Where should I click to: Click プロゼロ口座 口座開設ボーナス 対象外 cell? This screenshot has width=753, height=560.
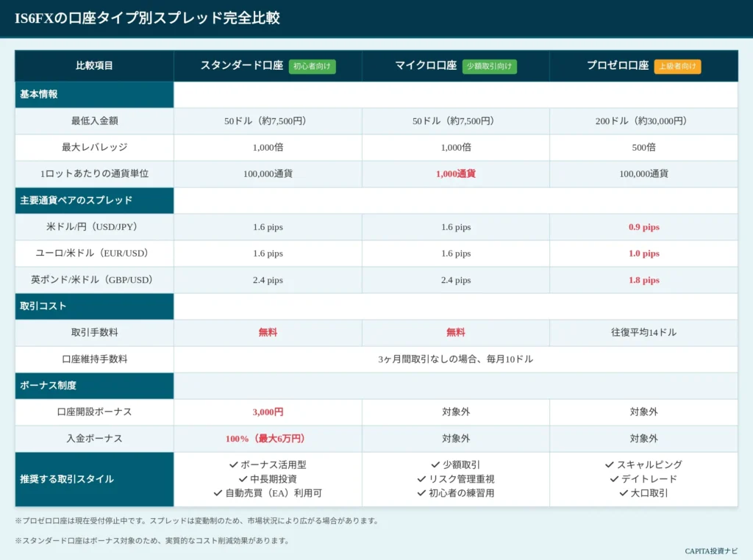point(643,412)
